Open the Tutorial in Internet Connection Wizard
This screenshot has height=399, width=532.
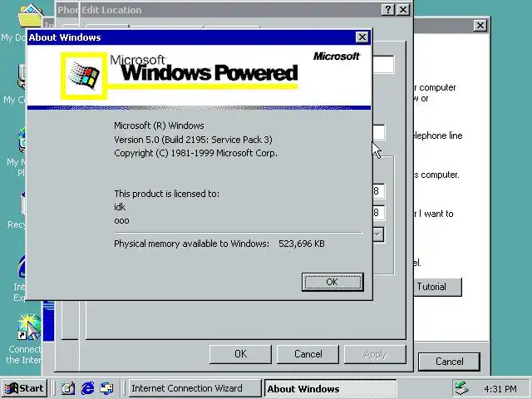438,287
